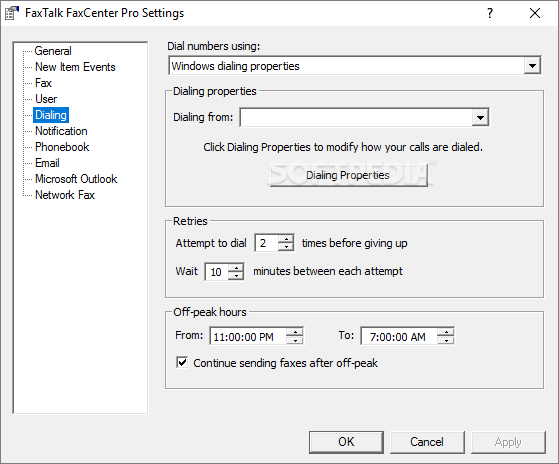Viewport: 559px width, 464px height.
Task: Select the Phonebook category
Action: [x=62, y=147]
